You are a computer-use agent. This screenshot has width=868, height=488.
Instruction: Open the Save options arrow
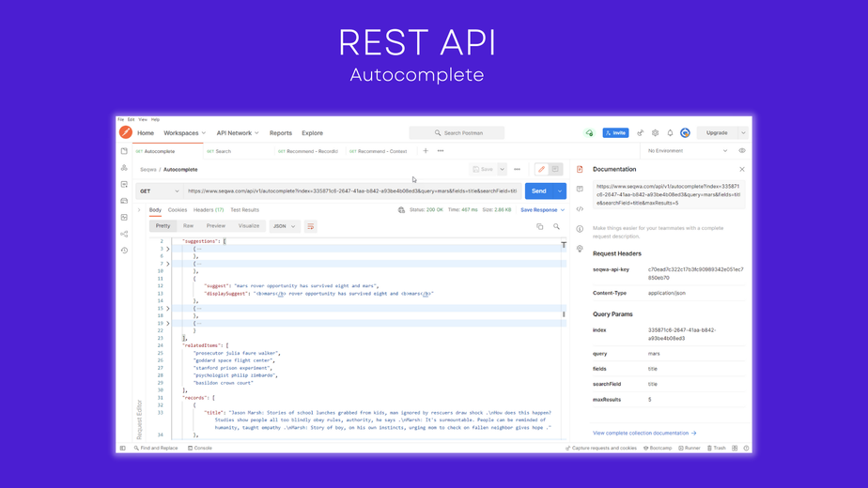(502, 169)
